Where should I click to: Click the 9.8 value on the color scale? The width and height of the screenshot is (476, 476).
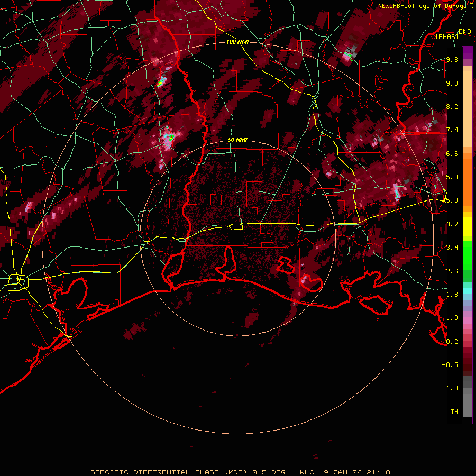pyautogui.click(x=452, y=59)
